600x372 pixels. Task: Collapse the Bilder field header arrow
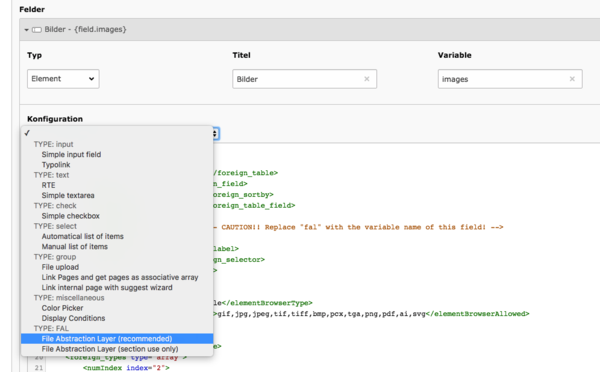point(26,29)
